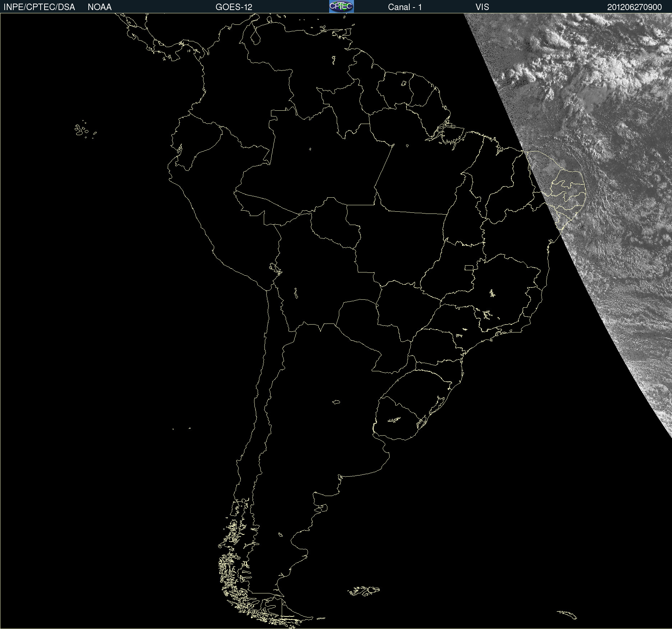Click the GOES-12 satellite label
The height and width of the screenshot is (629, 672).
pyautogui.click(x=234, y=7)
